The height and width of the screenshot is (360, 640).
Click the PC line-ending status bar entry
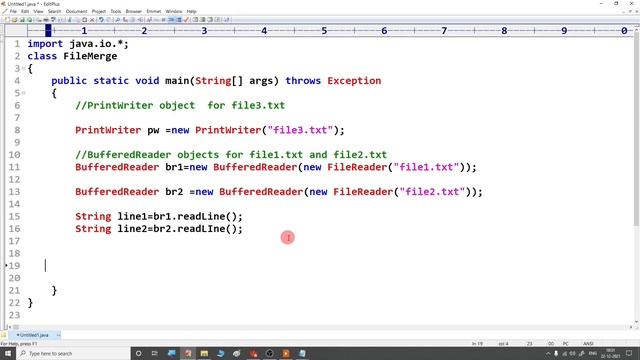tap(566, 344)
